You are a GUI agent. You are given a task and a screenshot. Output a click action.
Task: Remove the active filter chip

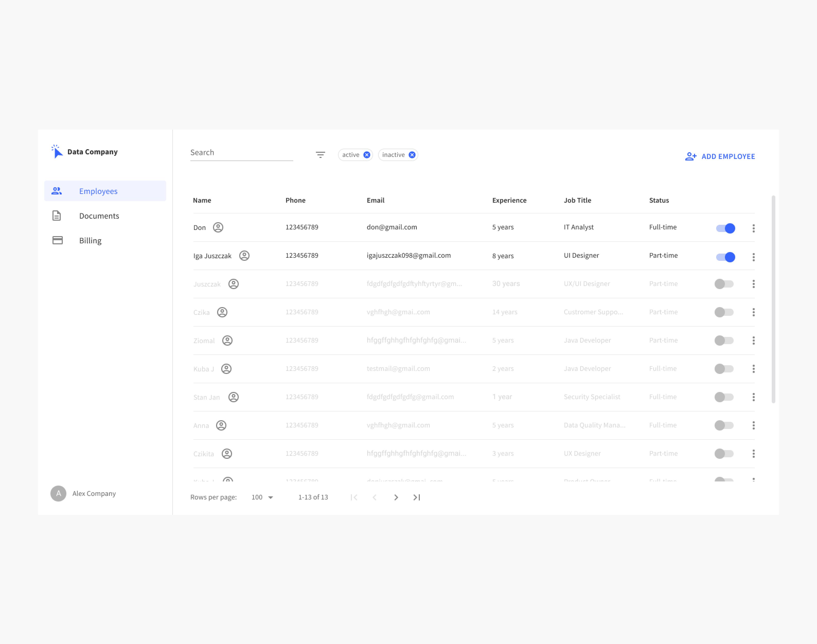[367, 155]
